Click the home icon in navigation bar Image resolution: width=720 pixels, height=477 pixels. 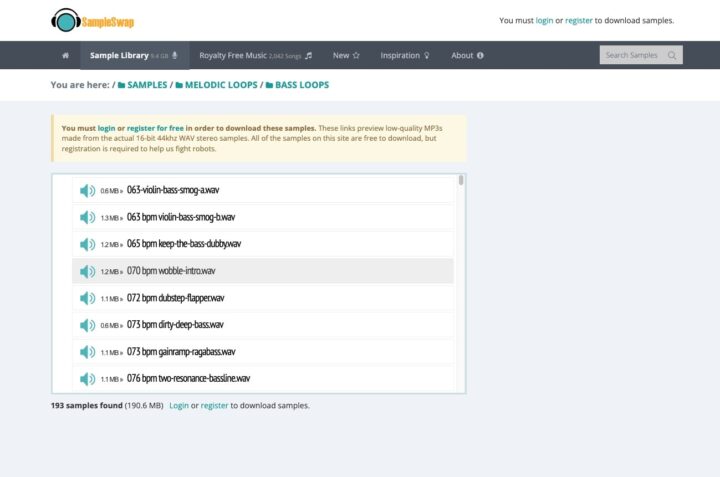[x=65, y=56]
